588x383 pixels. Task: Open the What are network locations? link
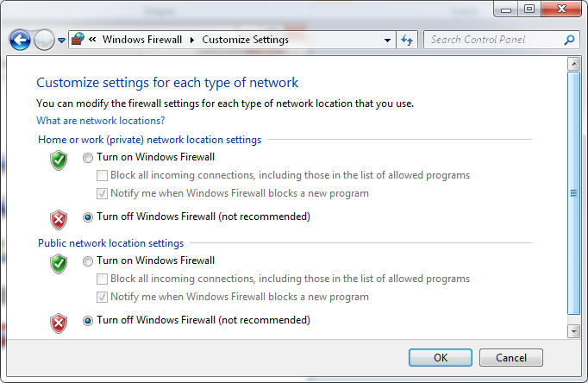pos(101,121)
